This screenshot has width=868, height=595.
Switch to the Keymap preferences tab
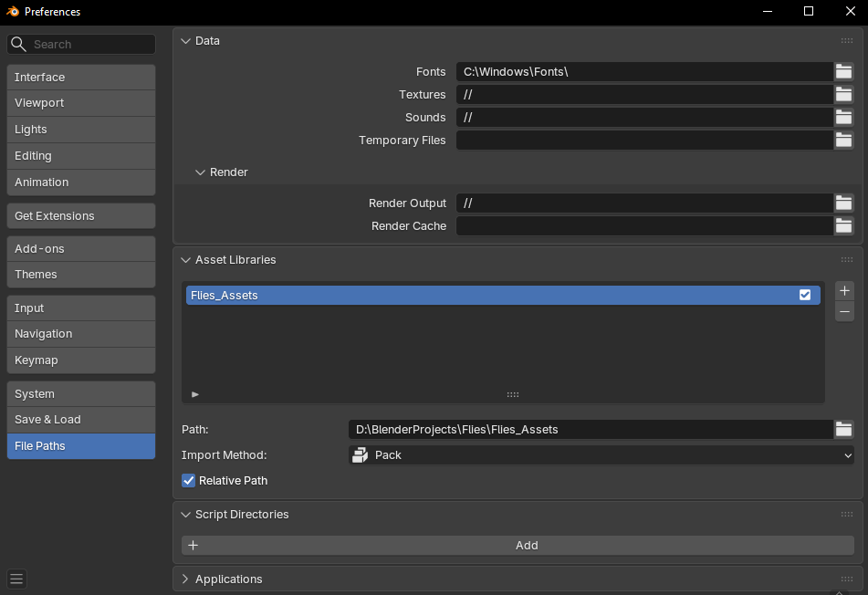[81, 360]
